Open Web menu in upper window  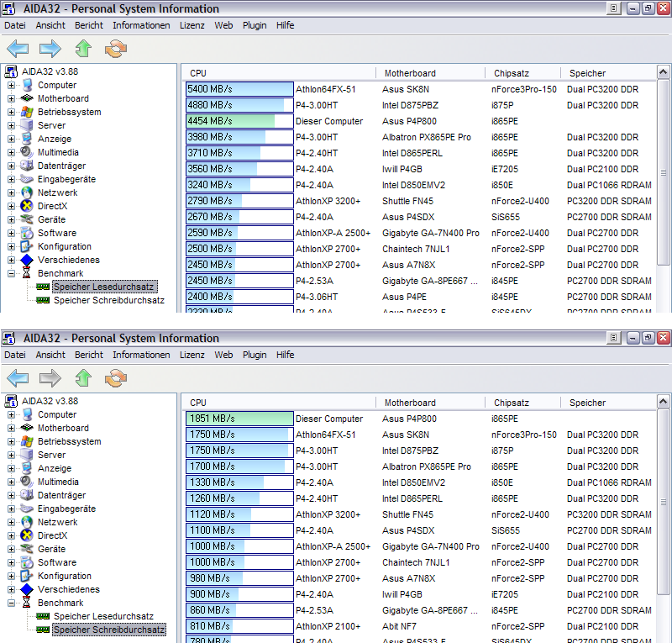tap(223, 25)
